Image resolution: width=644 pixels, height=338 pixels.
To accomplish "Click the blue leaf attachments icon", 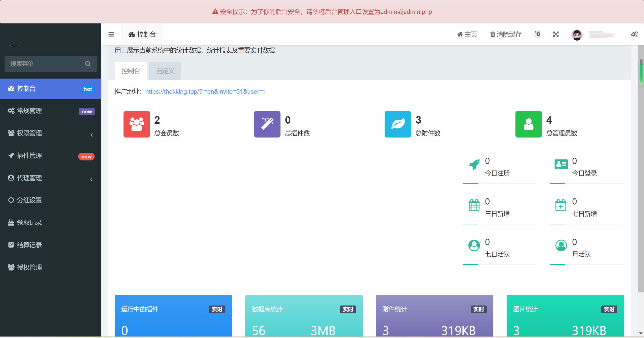I will 398,124.
